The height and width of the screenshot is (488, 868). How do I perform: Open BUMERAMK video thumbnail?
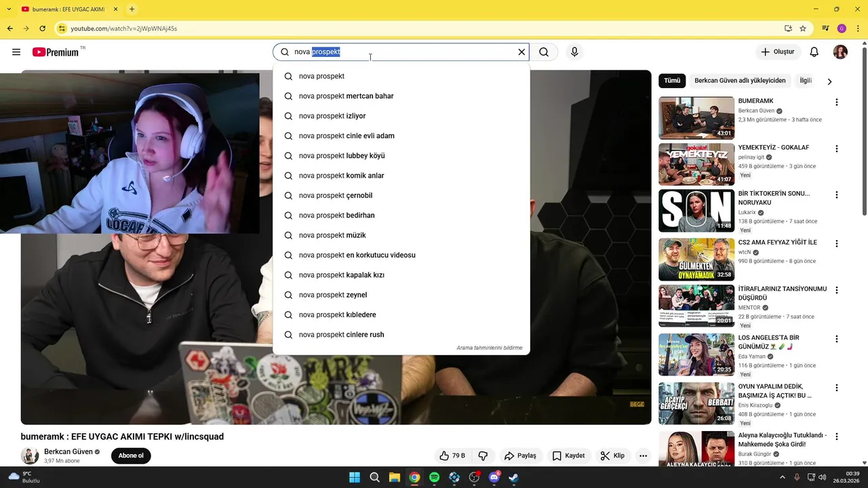pos(696,118)
